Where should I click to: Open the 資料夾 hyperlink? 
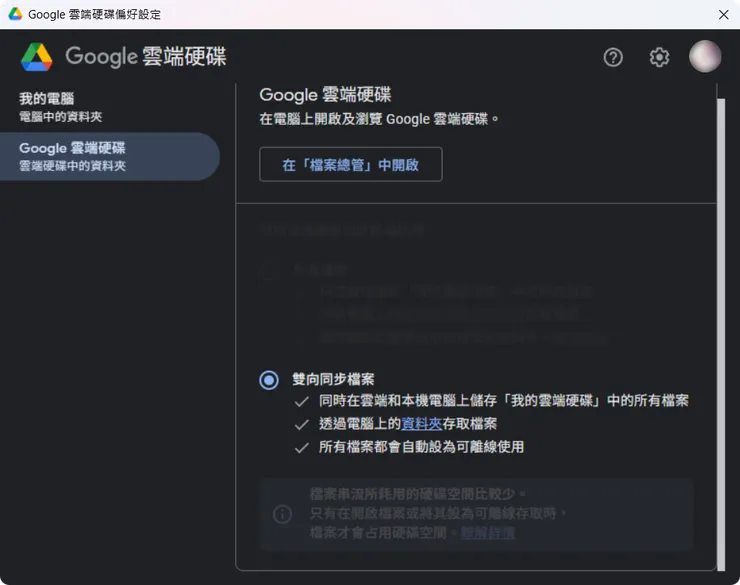(422, 423)
